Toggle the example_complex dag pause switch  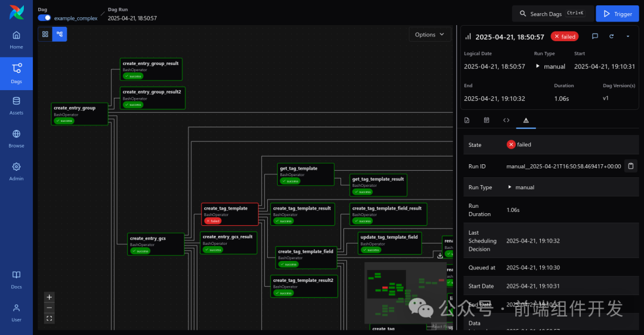(x=44, y=18)
